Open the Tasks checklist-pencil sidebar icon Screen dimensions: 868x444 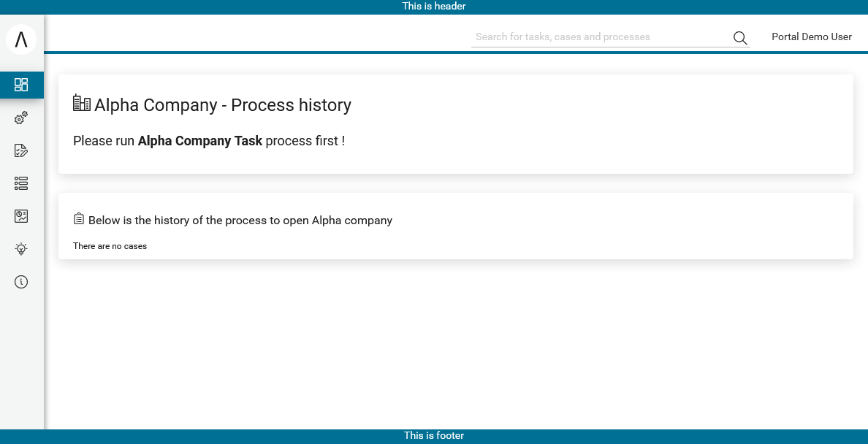21,150
